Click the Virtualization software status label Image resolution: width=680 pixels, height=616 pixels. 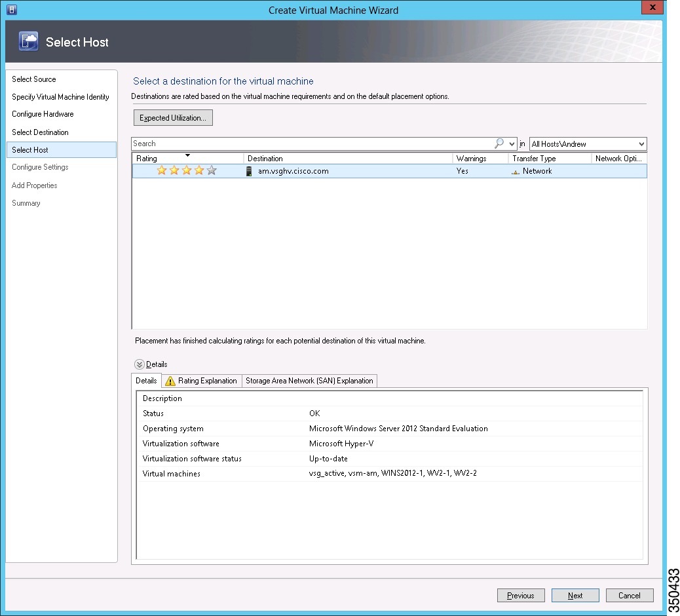[192, 459]
